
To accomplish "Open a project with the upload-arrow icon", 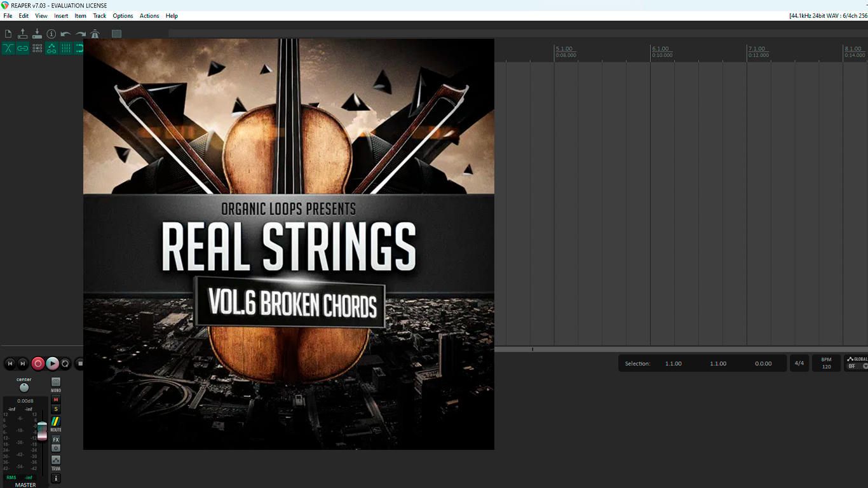I will click(23, 34).
